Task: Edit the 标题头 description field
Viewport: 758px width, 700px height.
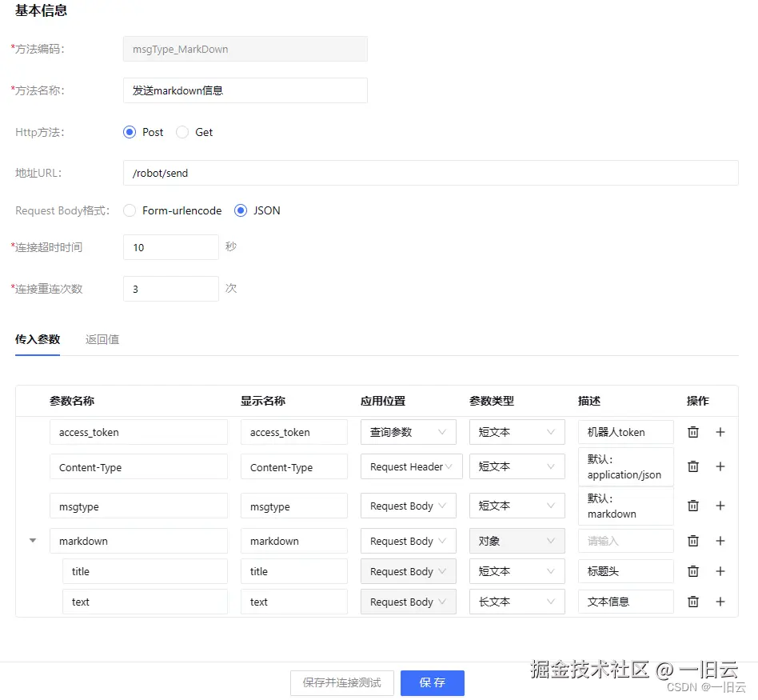Action: (x=625, y=571)
